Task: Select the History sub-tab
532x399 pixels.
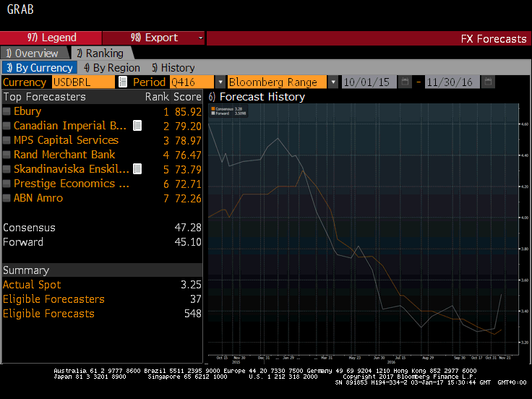Action: (x=173, y=67)
